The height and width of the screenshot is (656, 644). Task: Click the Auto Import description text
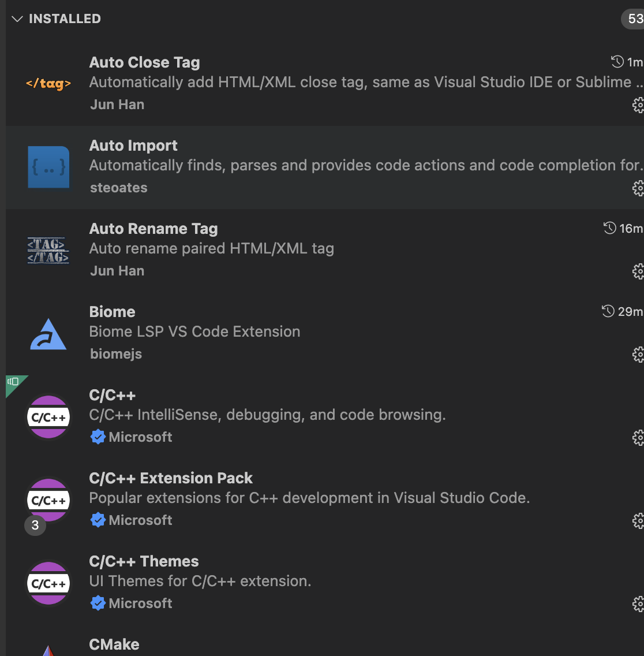coord(366,165)
